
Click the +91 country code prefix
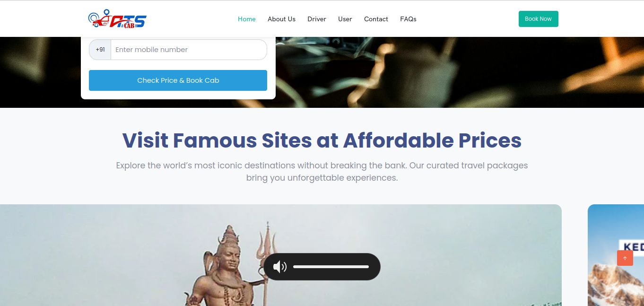click(100, 50)
